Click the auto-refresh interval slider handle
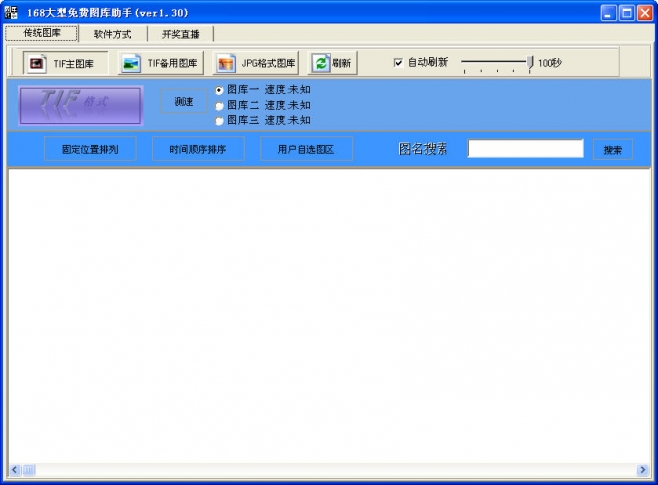 point(530,63)
